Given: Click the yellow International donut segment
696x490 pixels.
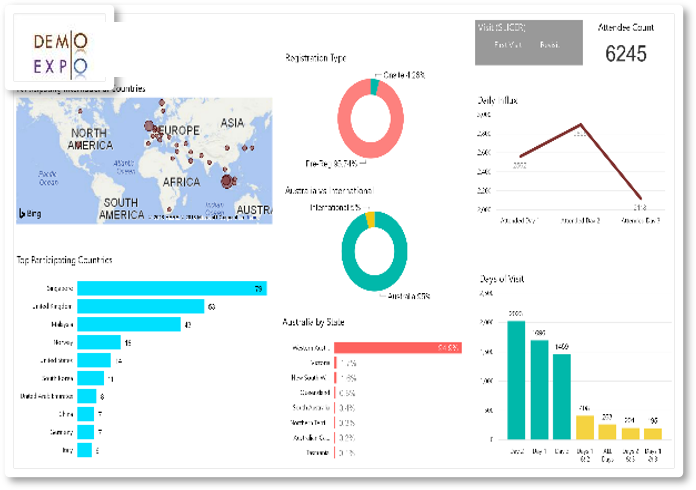Looking at the screenshot, I should (x=369, y=217).
